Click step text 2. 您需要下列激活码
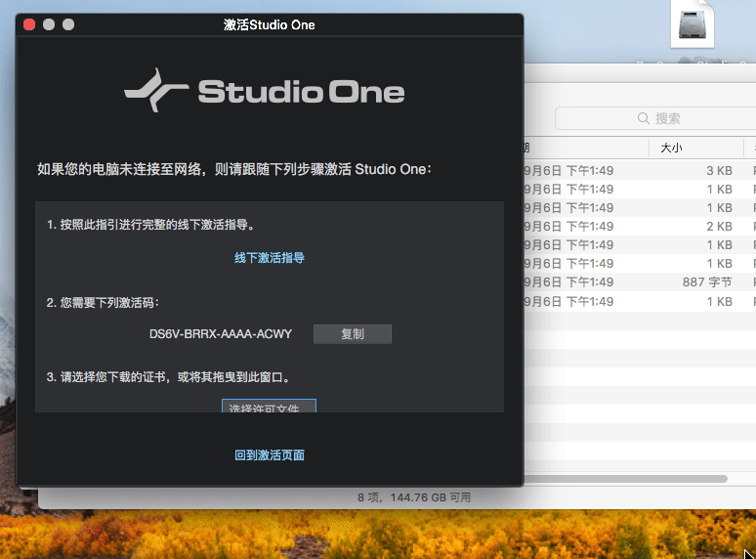The height and width of the screenshot is (559, 756). 103,303
